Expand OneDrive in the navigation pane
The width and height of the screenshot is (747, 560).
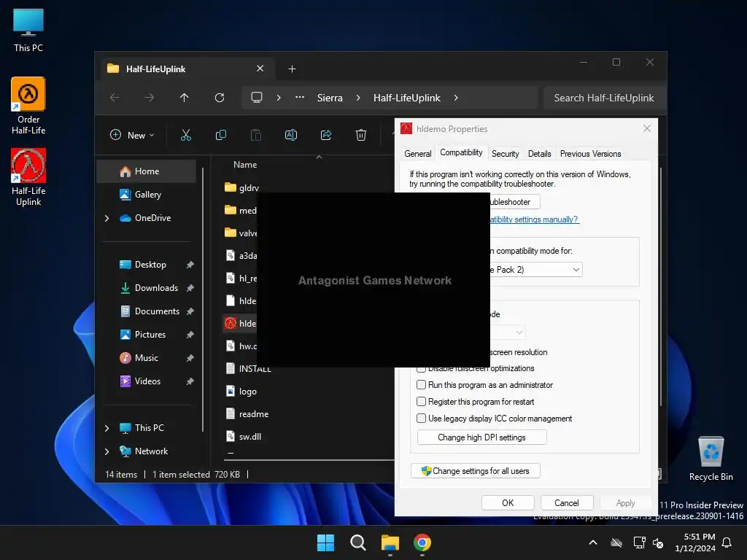(x=107, y=218)
